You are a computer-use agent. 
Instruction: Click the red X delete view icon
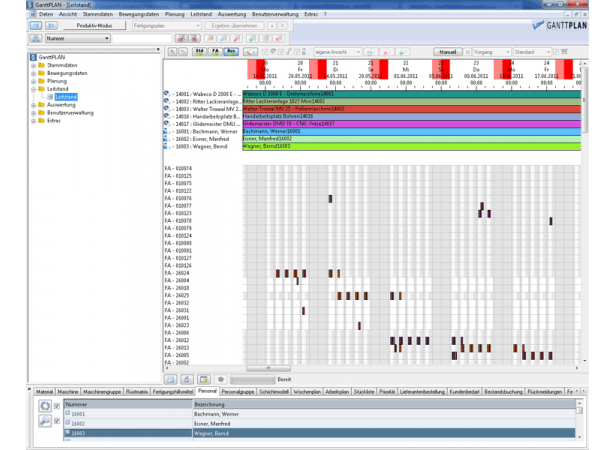click(x=386, y=52)
